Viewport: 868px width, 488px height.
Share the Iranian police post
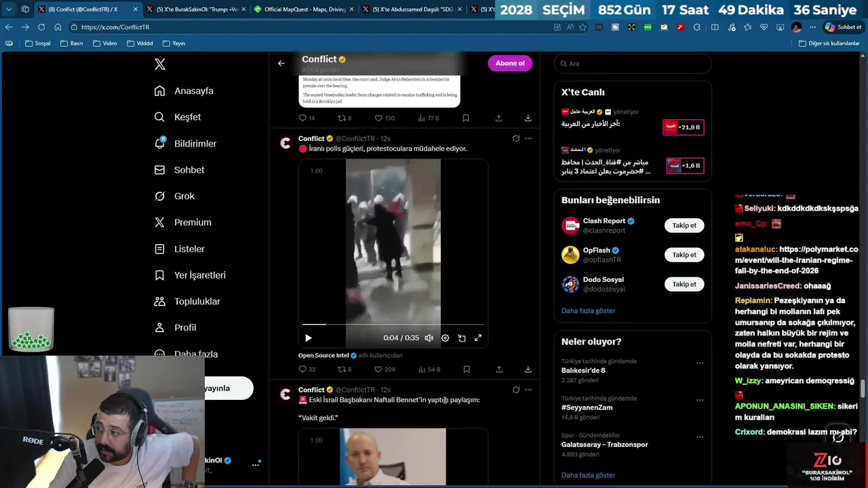point(499,369)
